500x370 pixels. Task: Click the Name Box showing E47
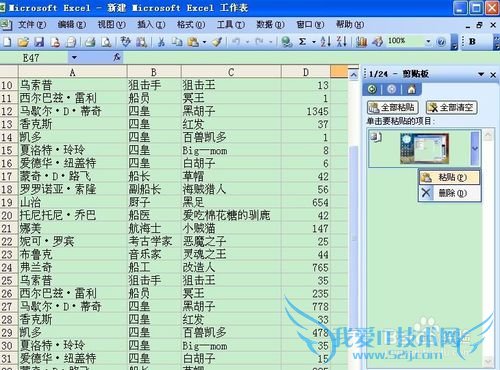(x=34, y=58)
